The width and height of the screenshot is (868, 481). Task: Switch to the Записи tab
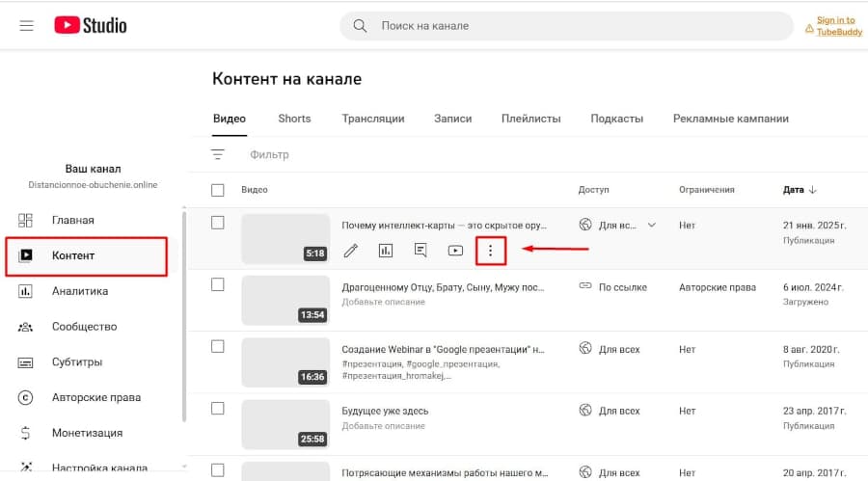pos(453,119)
